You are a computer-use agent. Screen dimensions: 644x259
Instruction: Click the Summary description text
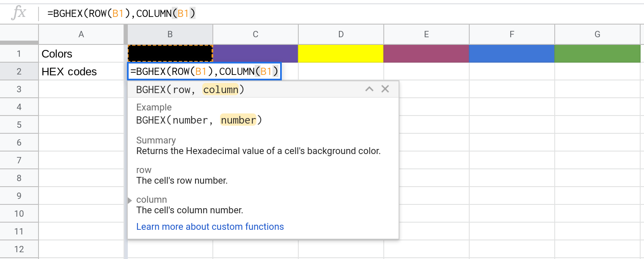[259, 151]
